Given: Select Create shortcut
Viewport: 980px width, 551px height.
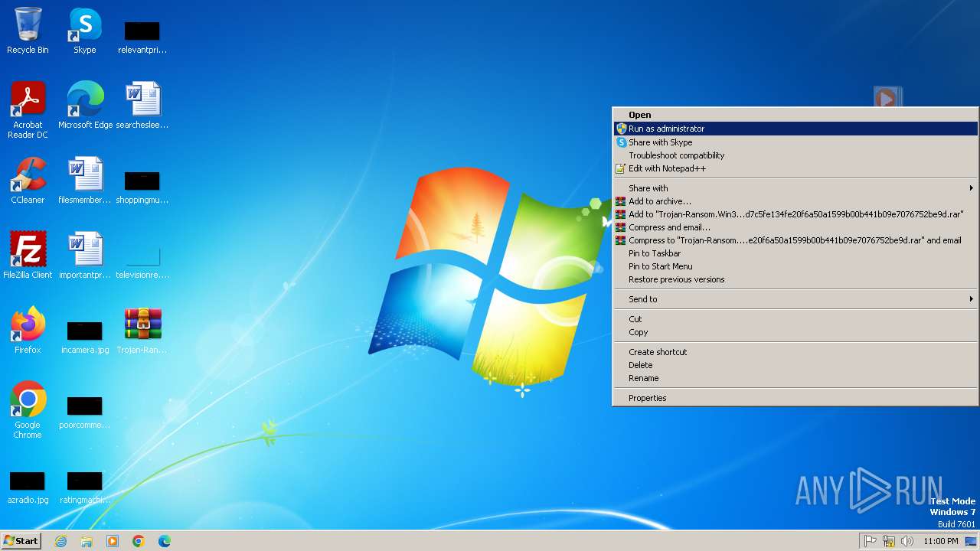Looking at the screenshot, I should pos(795,352).
